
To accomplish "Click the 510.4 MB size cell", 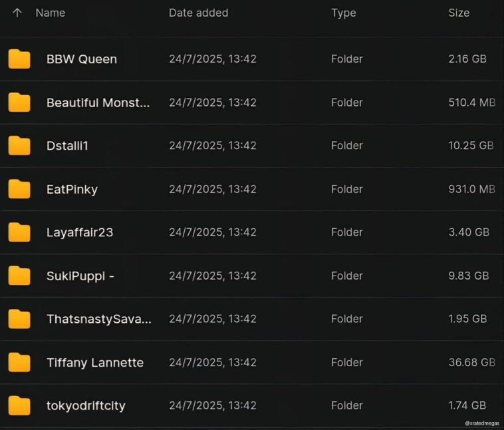I will point(471,103).
